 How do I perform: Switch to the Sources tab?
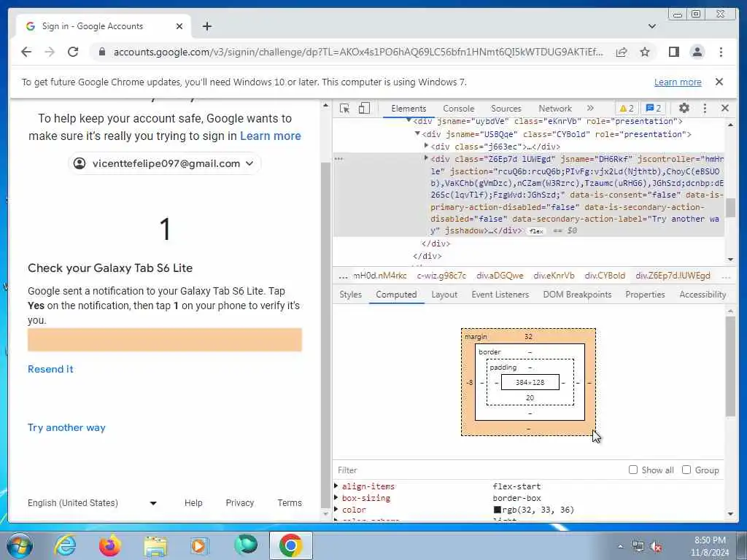click(506, 109)
